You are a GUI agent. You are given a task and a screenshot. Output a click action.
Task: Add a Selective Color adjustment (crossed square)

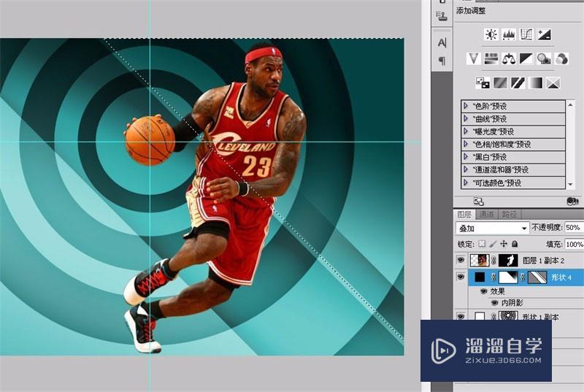tap(553, 82)
